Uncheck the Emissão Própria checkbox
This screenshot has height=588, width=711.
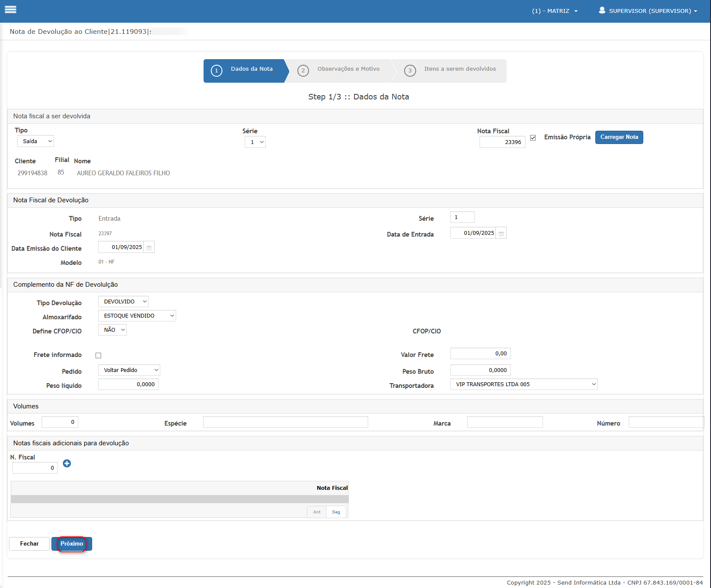tap(533, 138)
